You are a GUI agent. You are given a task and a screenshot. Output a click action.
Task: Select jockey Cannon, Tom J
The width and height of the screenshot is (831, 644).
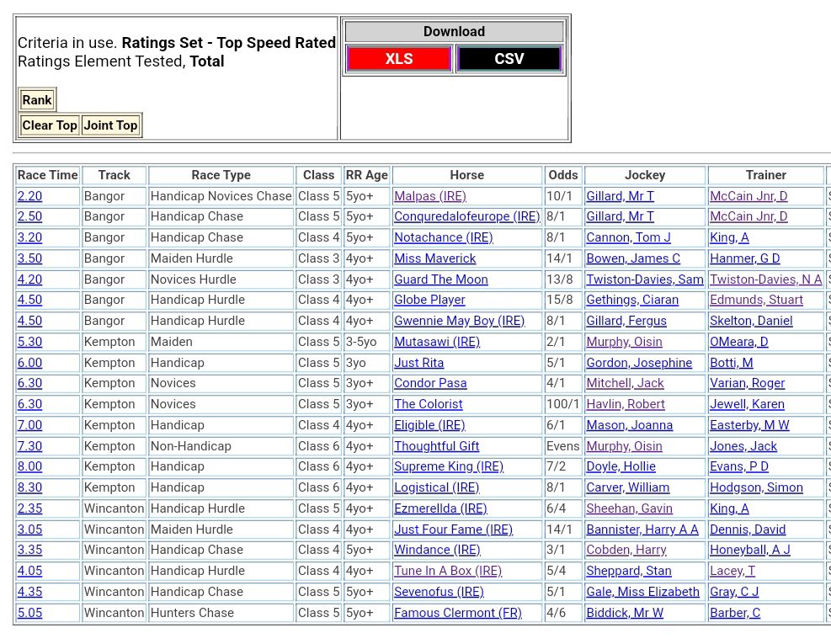click(x=628, y=237)
